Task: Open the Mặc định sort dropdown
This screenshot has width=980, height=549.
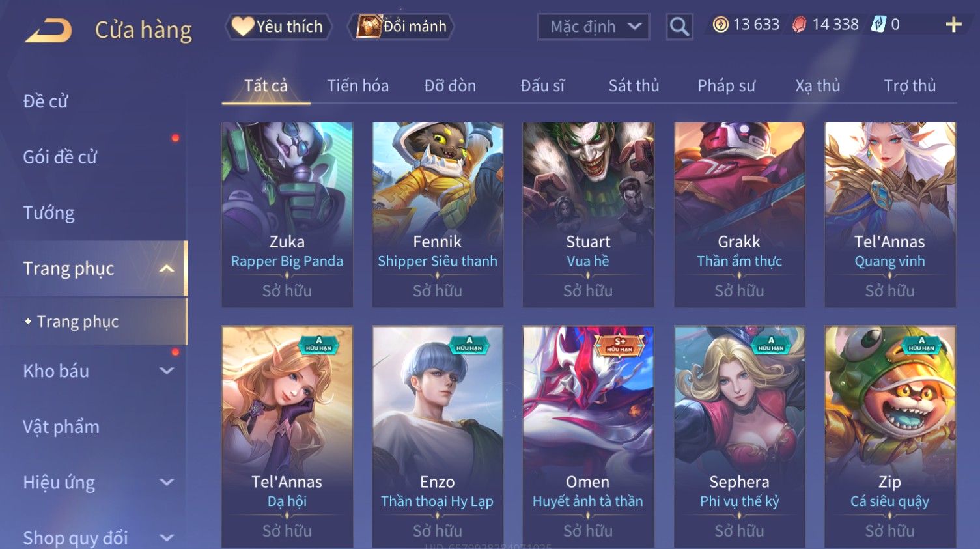Action: click(593, 27)
